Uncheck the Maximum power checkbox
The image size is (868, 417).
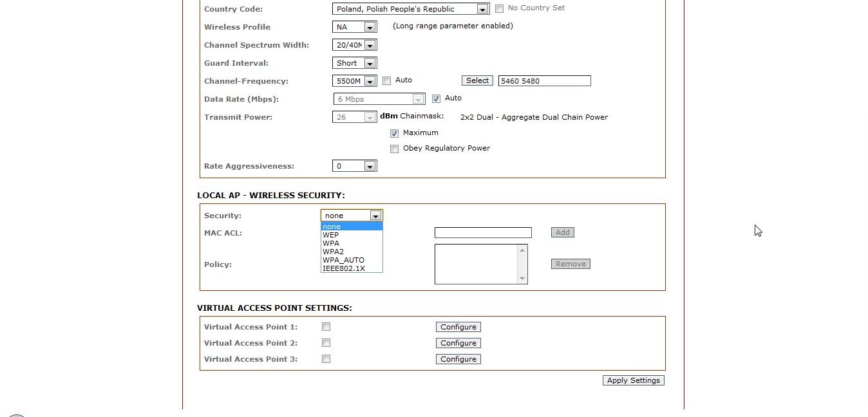click(395, 133)
